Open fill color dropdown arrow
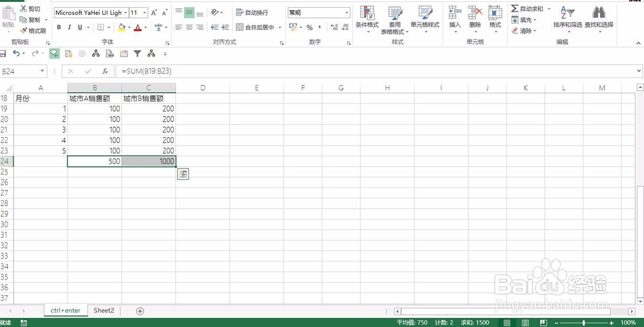Screen dimensions: 644x327 (x=129, y=28)
